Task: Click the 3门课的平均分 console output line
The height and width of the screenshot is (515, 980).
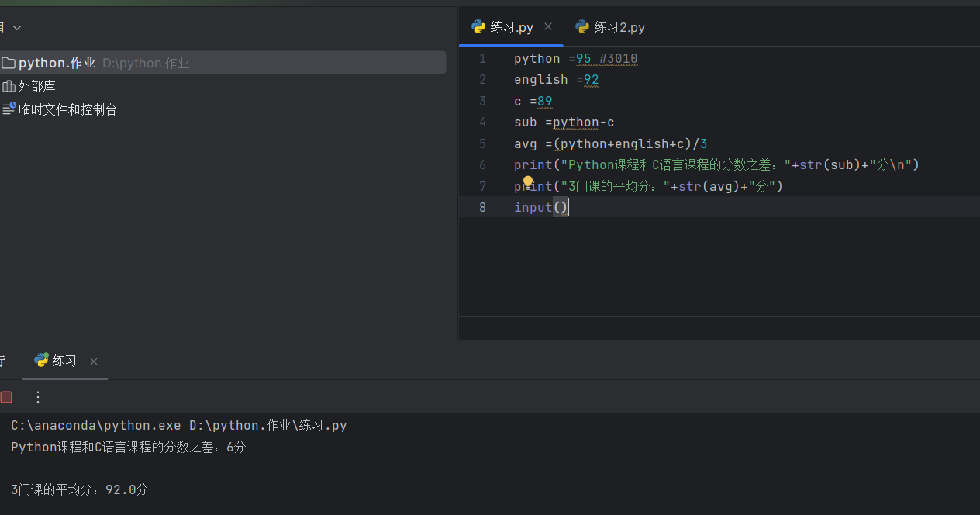Action: 79,489
